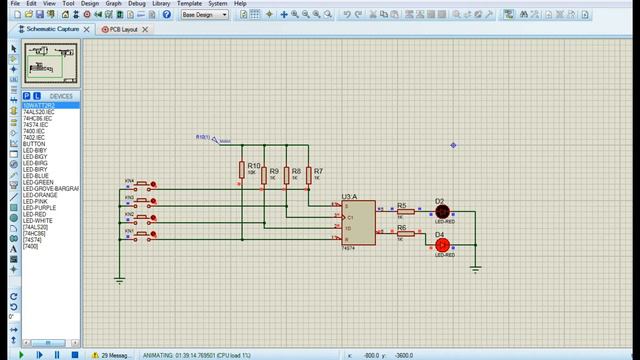Screen dimensions: 640x360
Task: Select the Component mode tool
Action: [x=13, y=59]
